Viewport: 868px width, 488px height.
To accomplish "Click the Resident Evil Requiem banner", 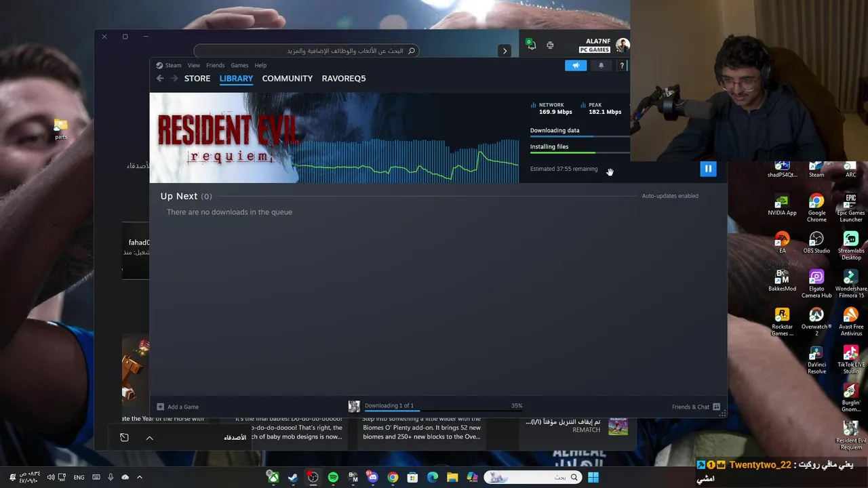I will [224, 138].
